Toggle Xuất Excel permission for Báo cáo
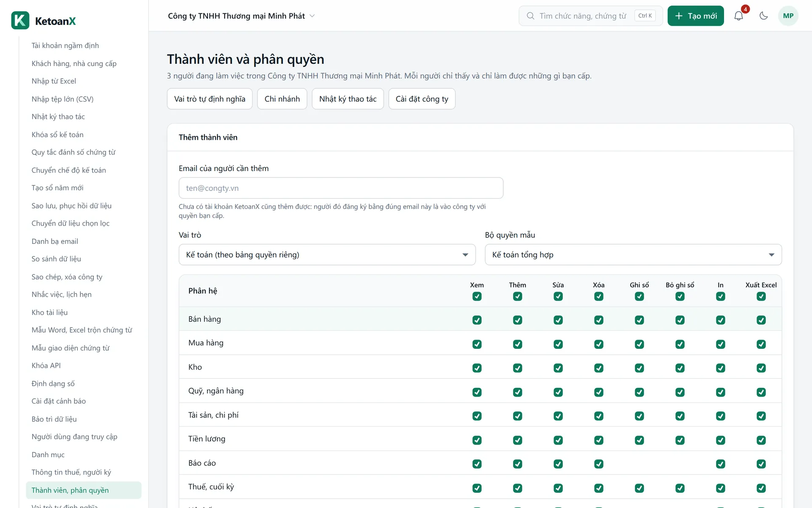The width and height of the screenshot is (812, 508). point(761,464)
